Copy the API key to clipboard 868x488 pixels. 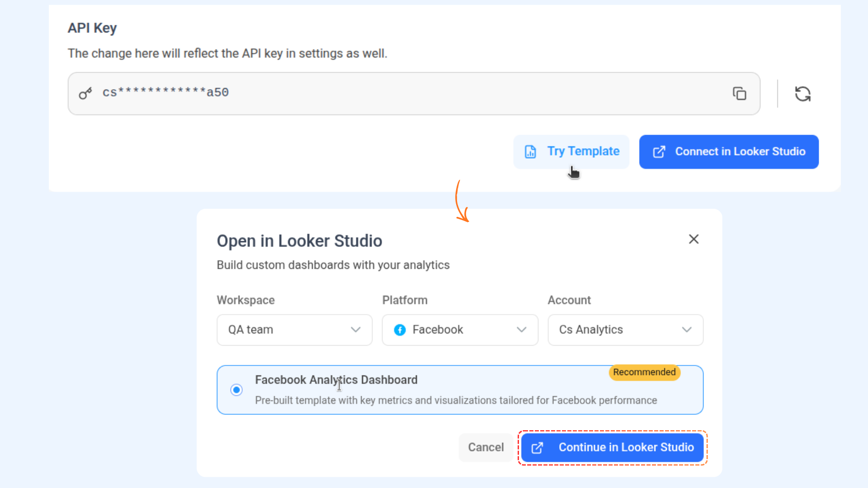(x=740, y=94)
